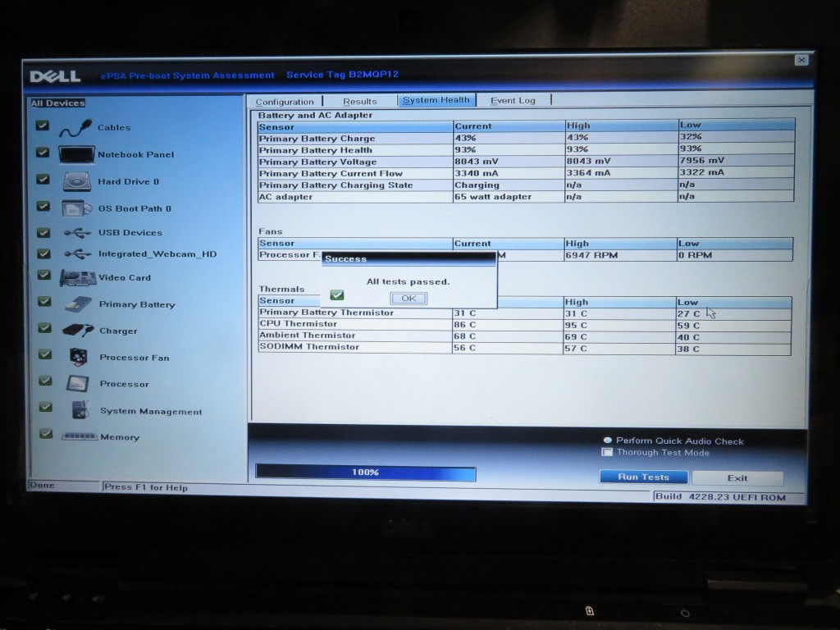Click the Service Tag B2MQP12 text
The height and width of the screenshot is (630, 840).
click(342, 75)
